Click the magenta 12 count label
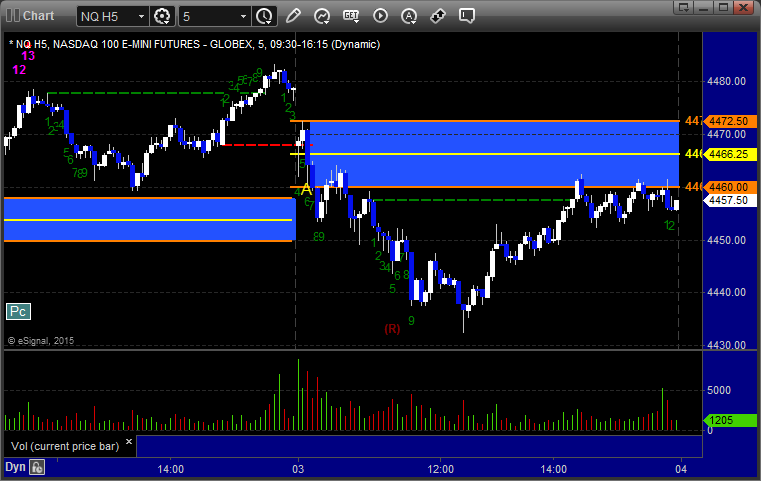 (19, 70)
